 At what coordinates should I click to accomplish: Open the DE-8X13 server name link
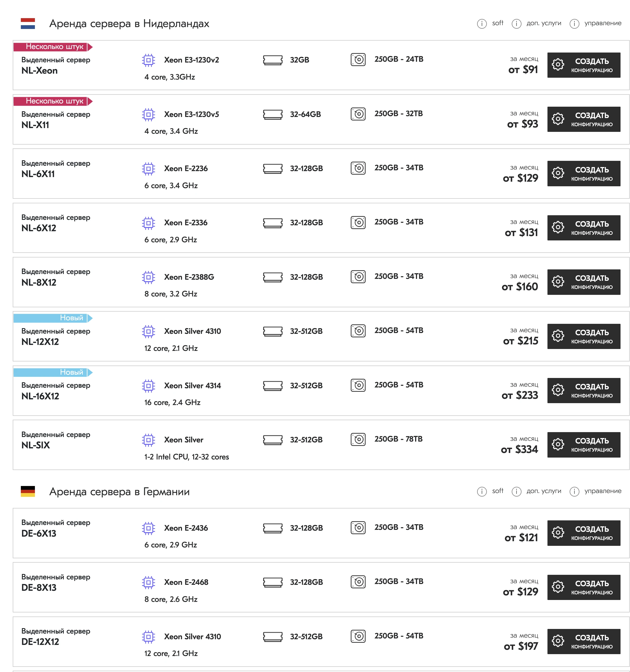[x=39, y=588]
